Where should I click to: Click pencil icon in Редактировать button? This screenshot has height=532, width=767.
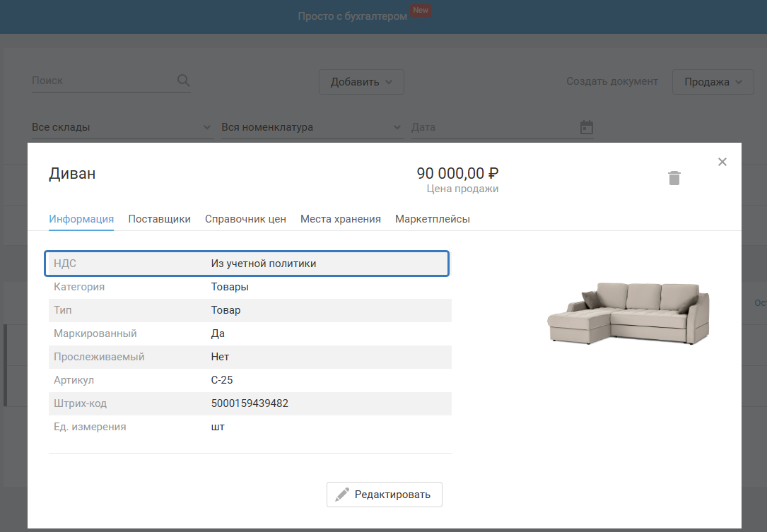point(342,495)
